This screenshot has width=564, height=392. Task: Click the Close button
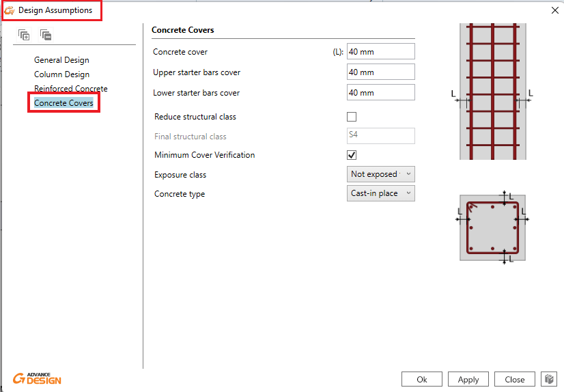tap(514, 380)
